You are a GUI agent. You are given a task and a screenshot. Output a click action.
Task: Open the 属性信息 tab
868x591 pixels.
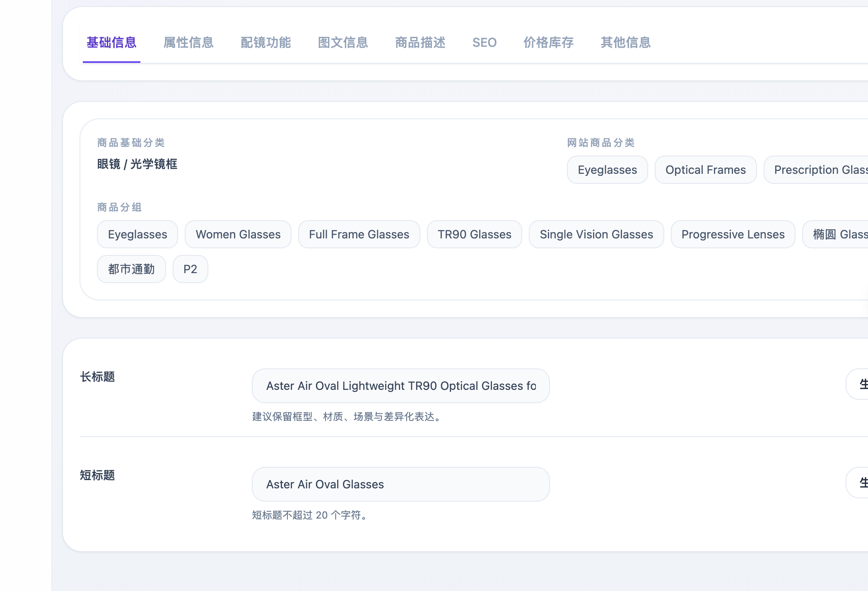tap(188, 43)
